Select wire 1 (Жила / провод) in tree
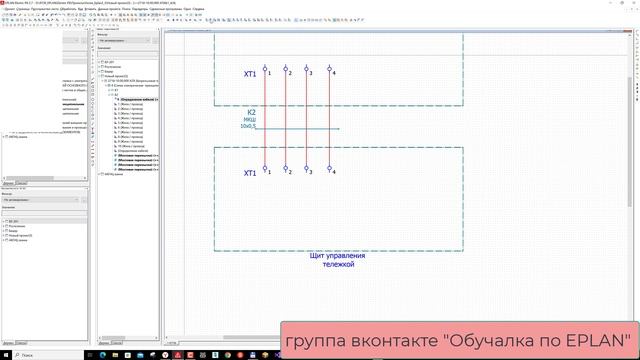This screenshot has width=640, height=360. click(130, 104)
